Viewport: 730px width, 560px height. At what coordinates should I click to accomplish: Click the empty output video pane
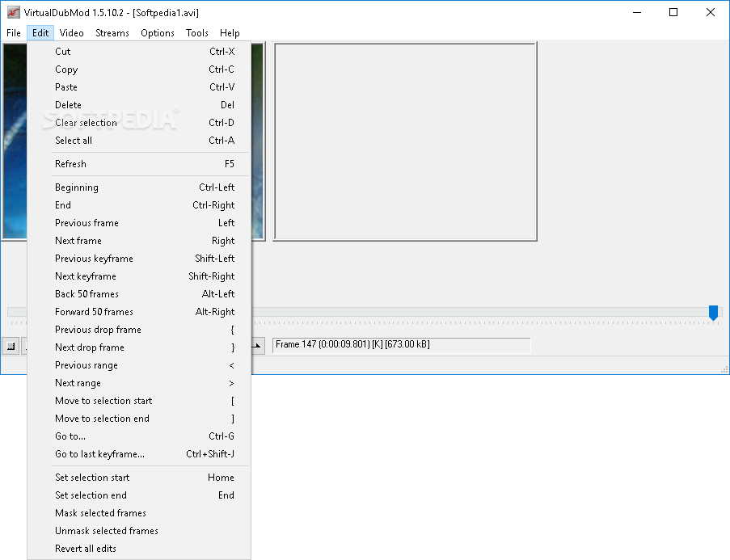click(x=405, y=141)
